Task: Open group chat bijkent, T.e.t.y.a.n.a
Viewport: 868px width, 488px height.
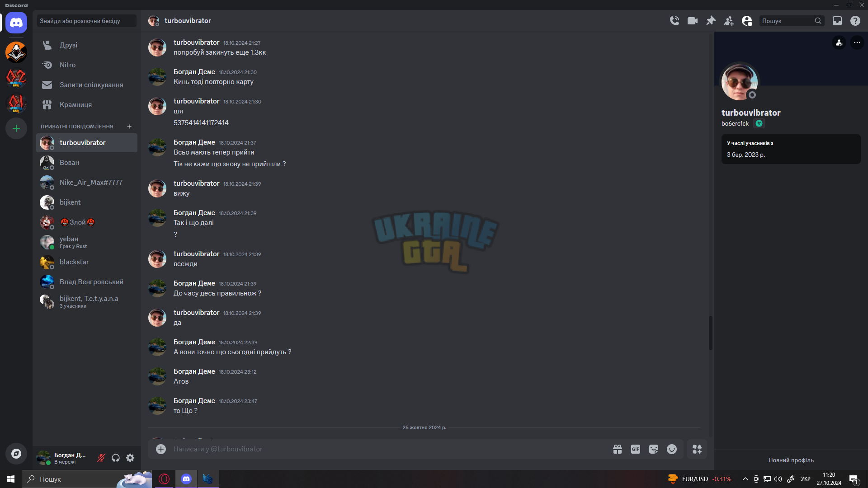Action: point(87,302)
